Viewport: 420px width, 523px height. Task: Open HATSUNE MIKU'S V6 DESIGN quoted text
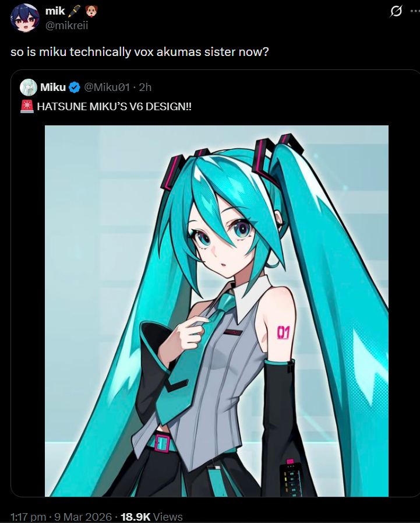point(114,106)
